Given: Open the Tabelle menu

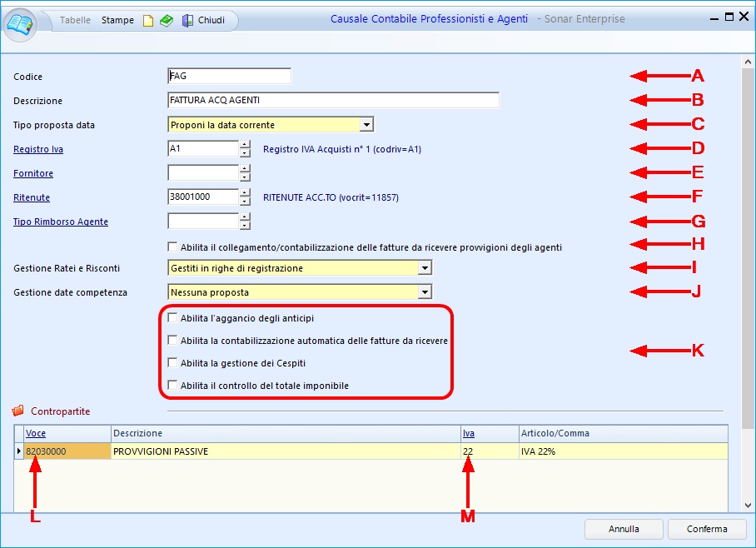Looking at the screenshot, I should [76, 20].
